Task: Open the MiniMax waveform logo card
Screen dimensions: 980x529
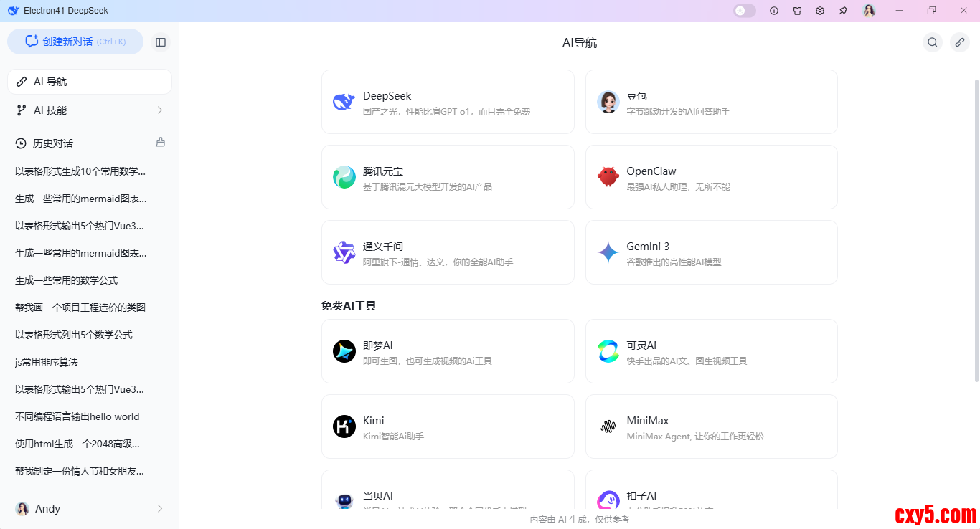Action: pyautogui.click(x=712, y=426)
